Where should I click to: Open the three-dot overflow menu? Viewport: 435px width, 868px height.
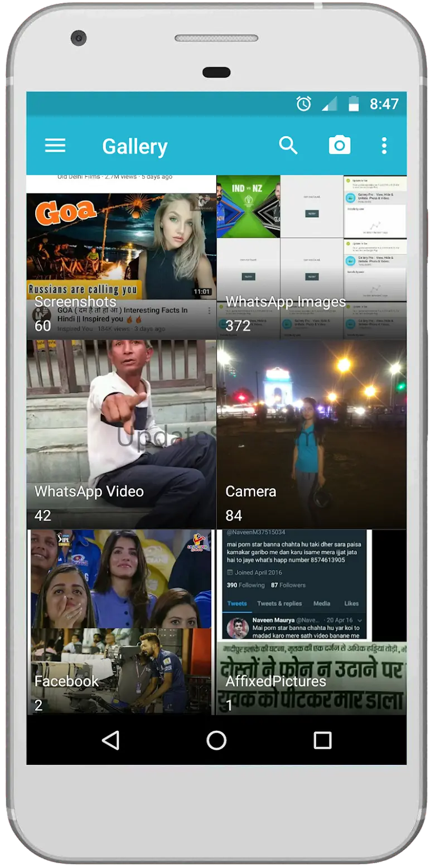coord(384,146)
